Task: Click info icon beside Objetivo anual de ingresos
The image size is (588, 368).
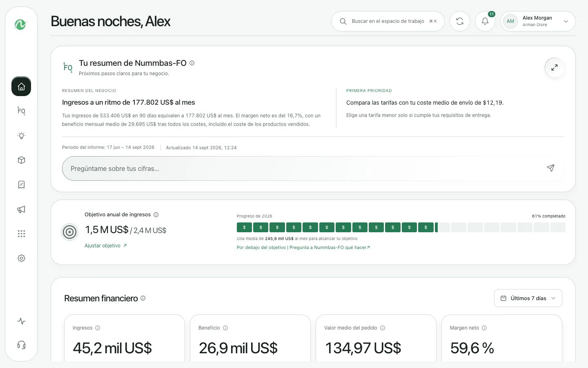Action: (156, 215)
